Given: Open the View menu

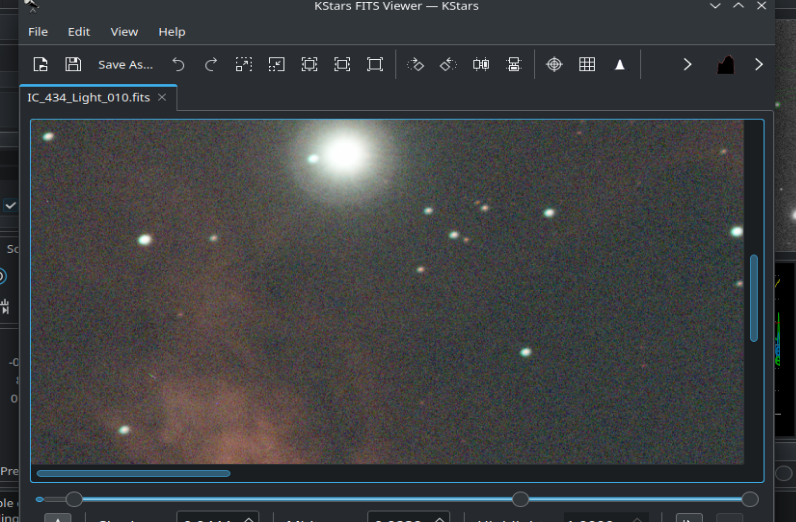Looking at the screenshot, I should (x=124, y=32).
